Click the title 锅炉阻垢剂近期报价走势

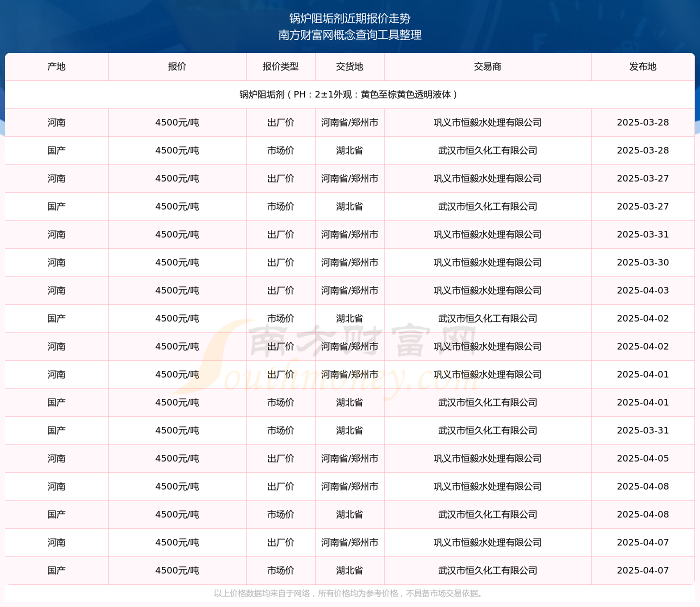tap(350, 18)
